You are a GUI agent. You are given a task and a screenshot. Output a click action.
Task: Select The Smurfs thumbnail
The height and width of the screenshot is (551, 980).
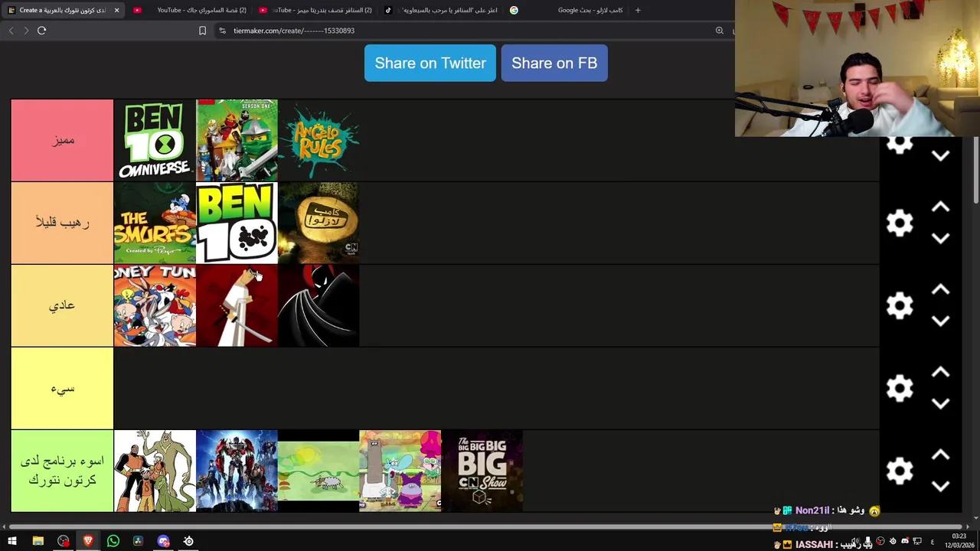155,223
